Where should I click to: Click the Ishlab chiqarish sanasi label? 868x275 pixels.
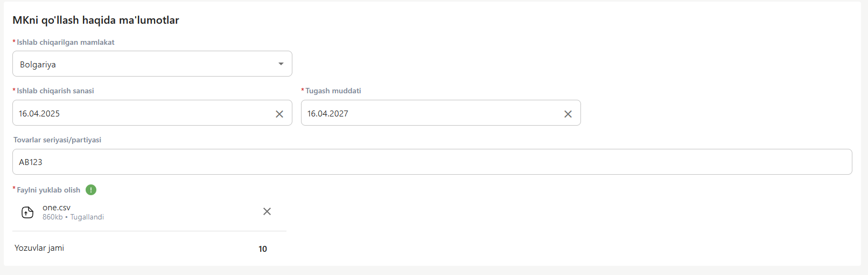(x=55, y=91)
